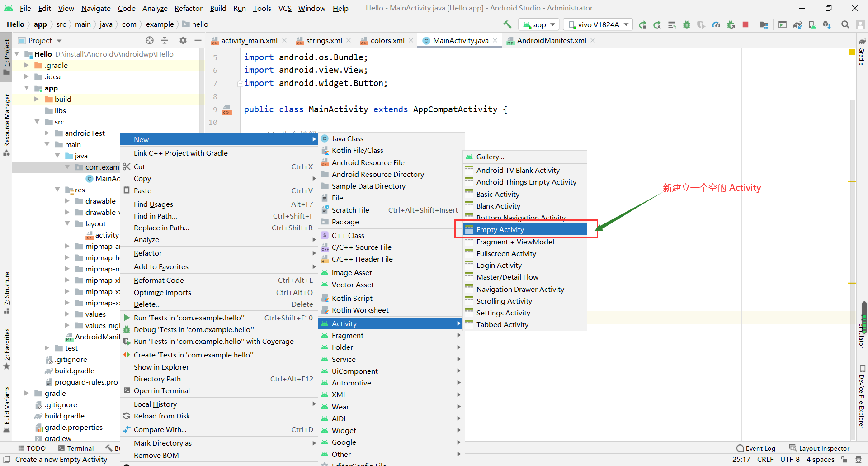Expand the .gradle folder

tap(27, 65)
